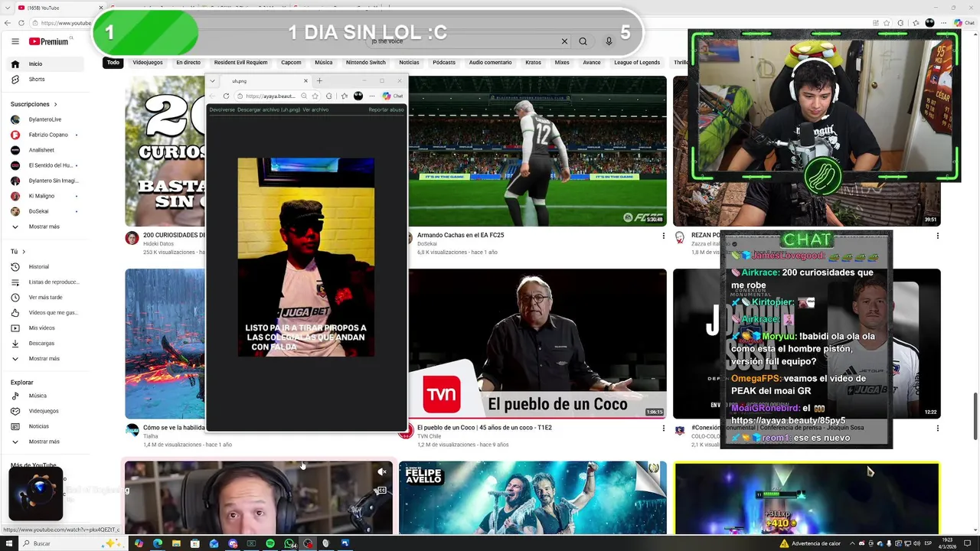
Task: Reload page in the uh.png window
Action: 226,96
